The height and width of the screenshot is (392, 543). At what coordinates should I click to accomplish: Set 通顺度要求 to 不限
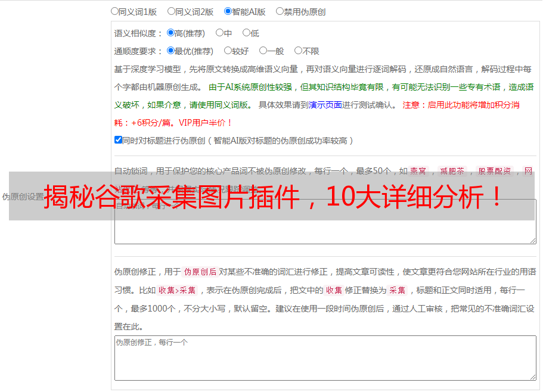pos(298,51)
